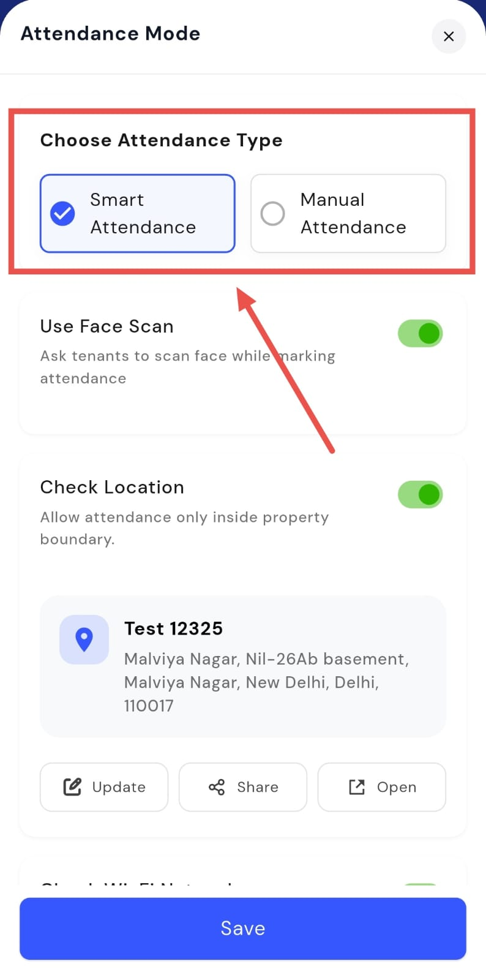Tap the blue location pin icon
486x980 pixels.
click(84, 639)
